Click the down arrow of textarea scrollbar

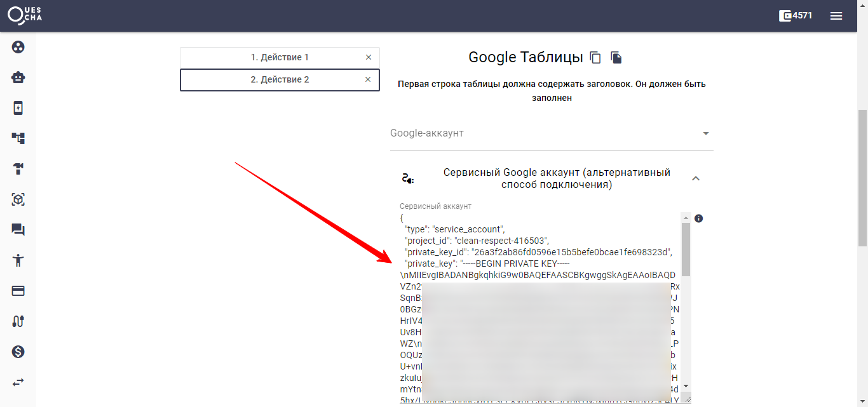686,387
